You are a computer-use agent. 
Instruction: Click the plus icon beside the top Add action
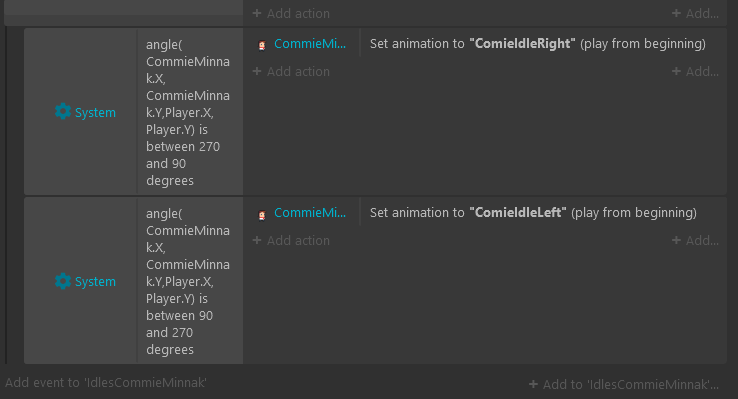click(257, 13)
